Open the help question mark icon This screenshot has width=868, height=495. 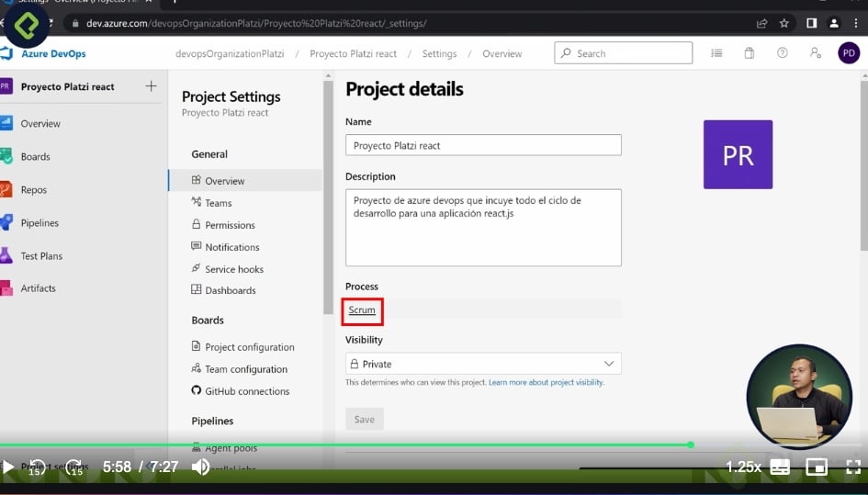(783, 53)
